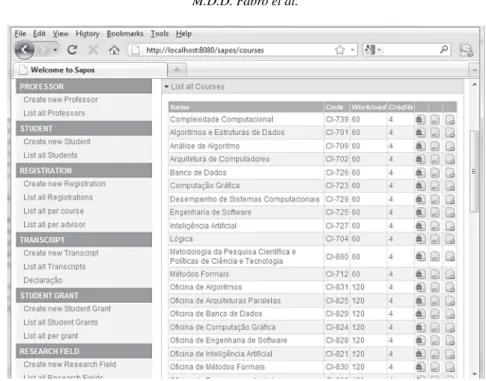Click the add-on icon right of search box

(466, 50)
